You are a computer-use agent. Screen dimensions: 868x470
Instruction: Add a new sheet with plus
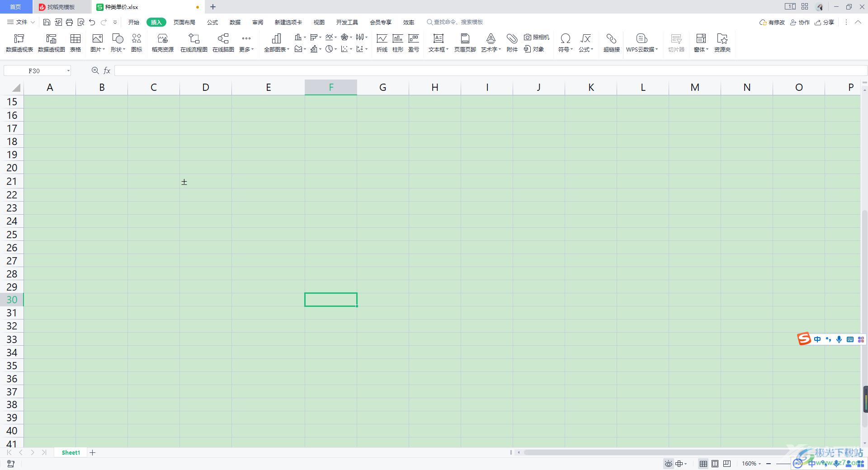(x=92, y=452)
